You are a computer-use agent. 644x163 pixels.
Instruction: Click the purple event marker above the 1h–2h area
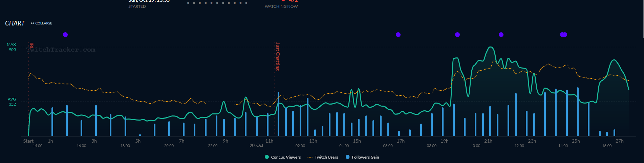coord(65,35)
